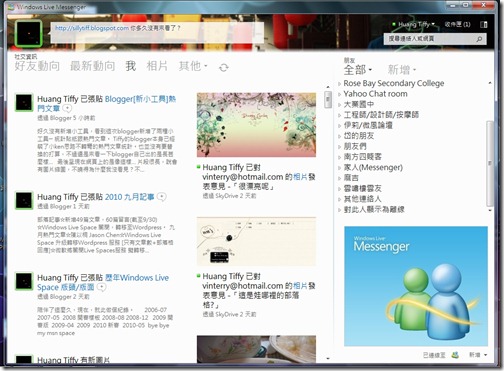Click the compact view layout icon
The image size is (504, 371).
484,24
